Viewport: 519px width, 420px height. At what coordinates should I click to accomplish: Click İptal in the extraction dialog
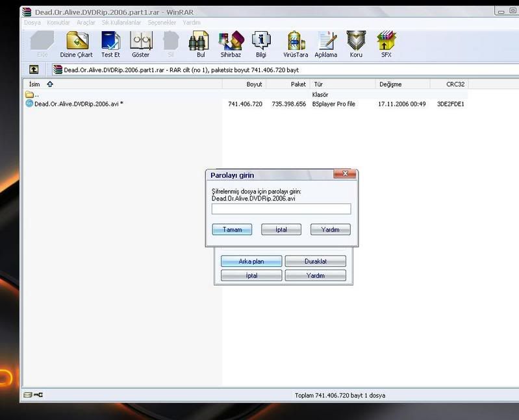click(x=251, y=275)
